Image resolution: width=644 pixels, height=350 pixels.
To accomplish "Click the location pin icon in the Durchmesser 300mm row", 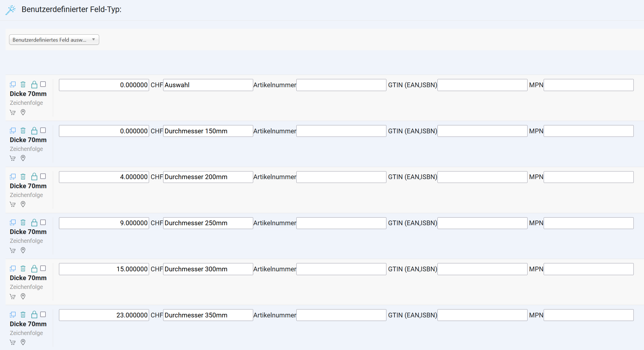I will click(x=23, y=296).
